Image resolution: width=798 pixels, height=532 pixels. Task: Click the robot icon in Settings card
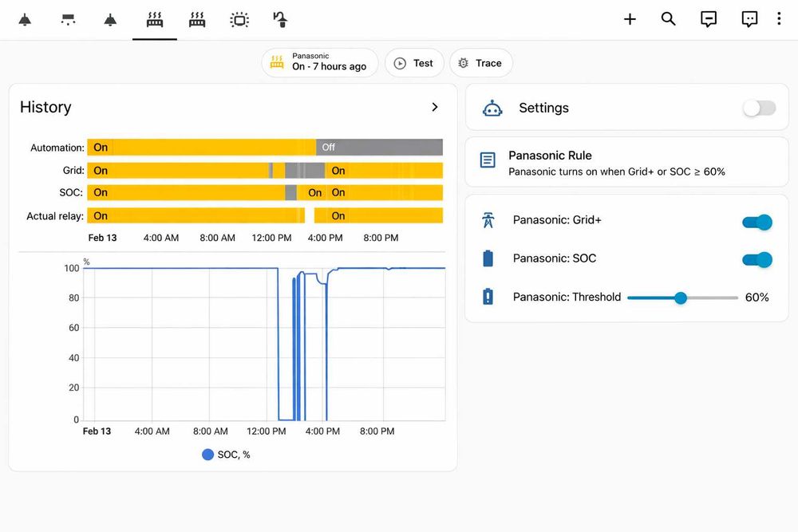click(x=492, y=108)
